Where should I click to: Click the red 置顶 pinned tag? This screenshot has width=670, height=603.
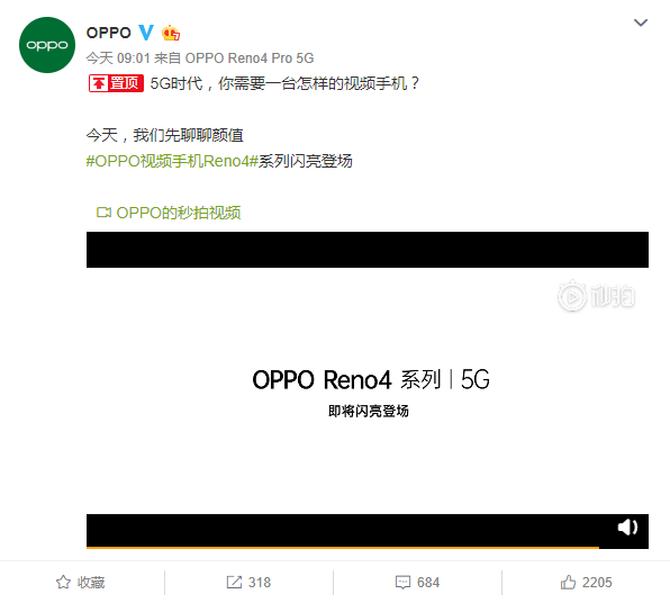point(116,83)
